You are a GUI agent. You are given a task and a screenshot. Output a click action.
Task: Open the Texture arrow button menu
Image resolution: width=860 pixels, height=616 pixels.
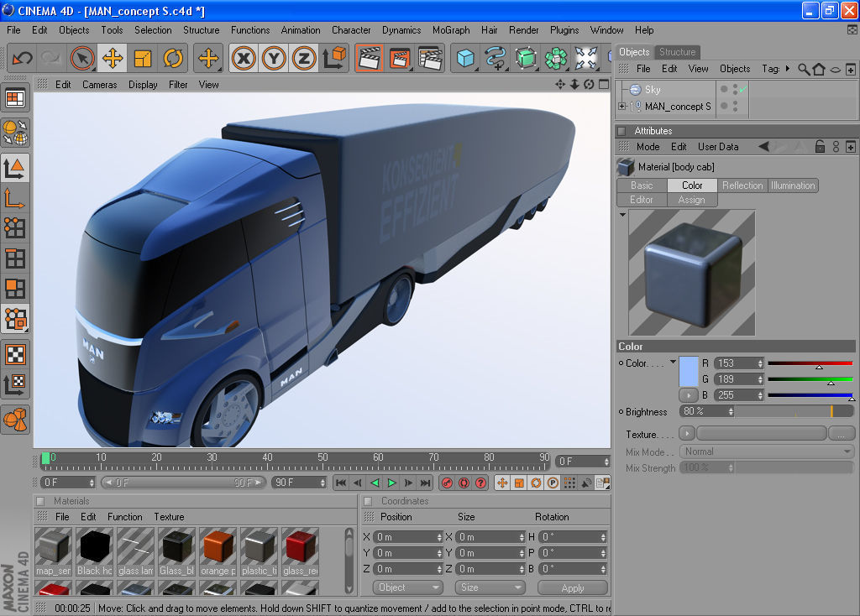click(x=687, y=434)
